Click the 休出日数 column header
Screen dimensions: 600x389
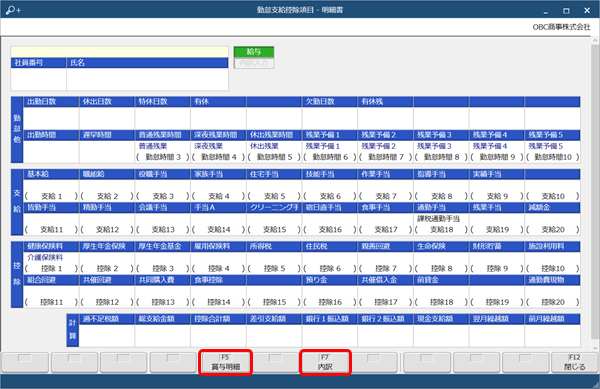(x=107, y=102)
